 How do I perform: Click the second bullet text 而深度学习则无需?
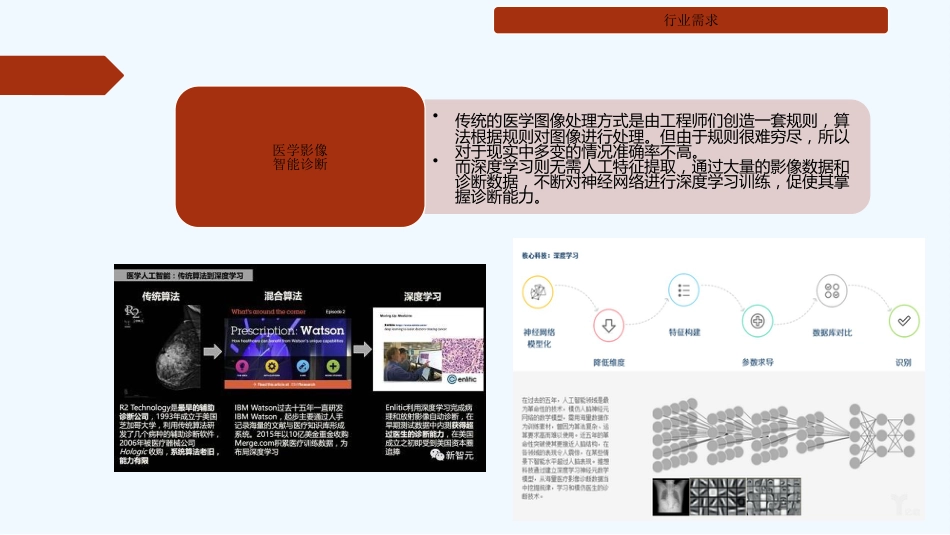pos(652,182)
